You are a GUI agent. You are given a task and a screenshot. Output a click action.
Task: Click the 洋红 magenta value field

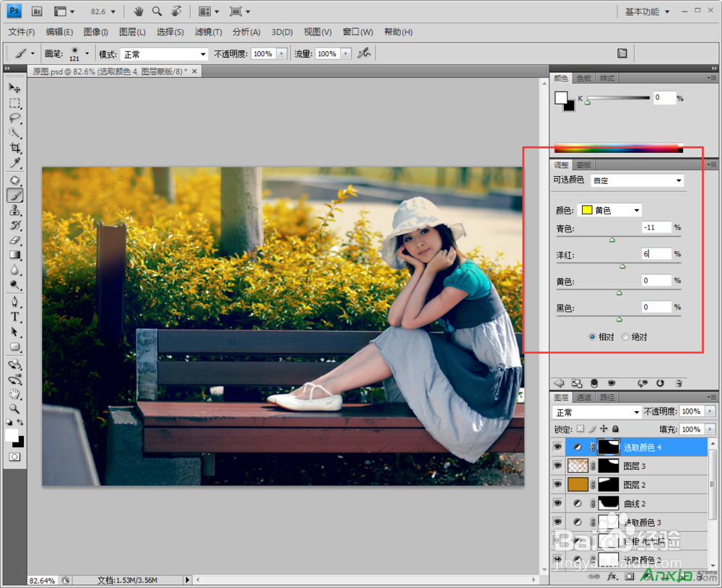click(x=656, y=254)
